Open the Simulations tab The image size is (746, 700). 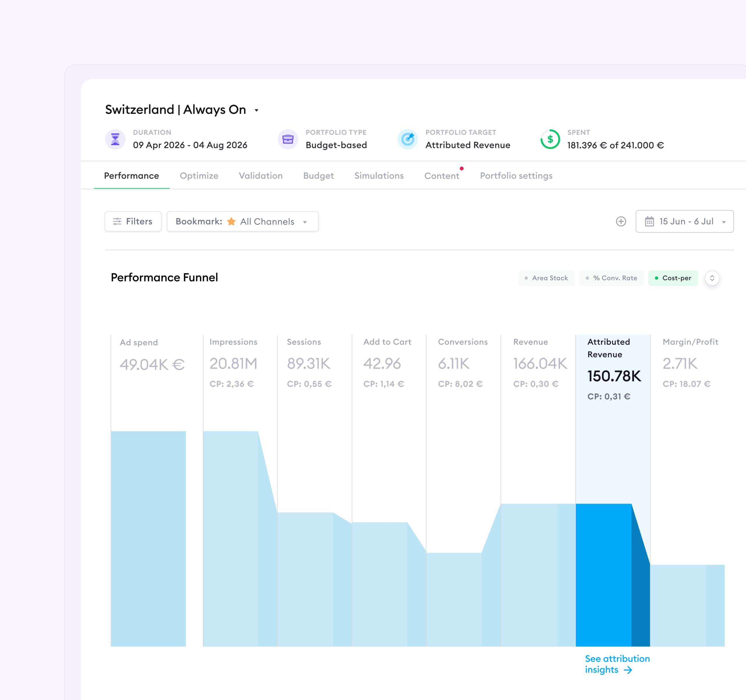pyautogui.click(x=379, y=176)
